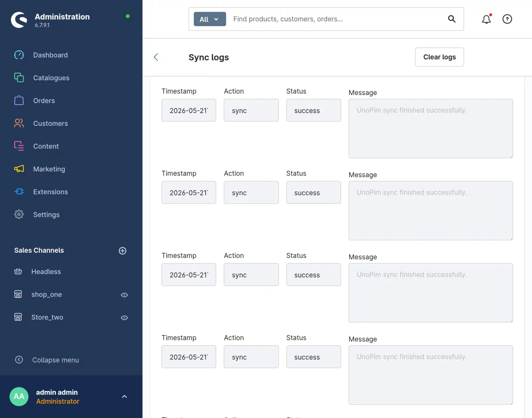Click first log's Message textarea
This screenshot has height=418, width=532.
pyautogui.click(x=431, y=129)
